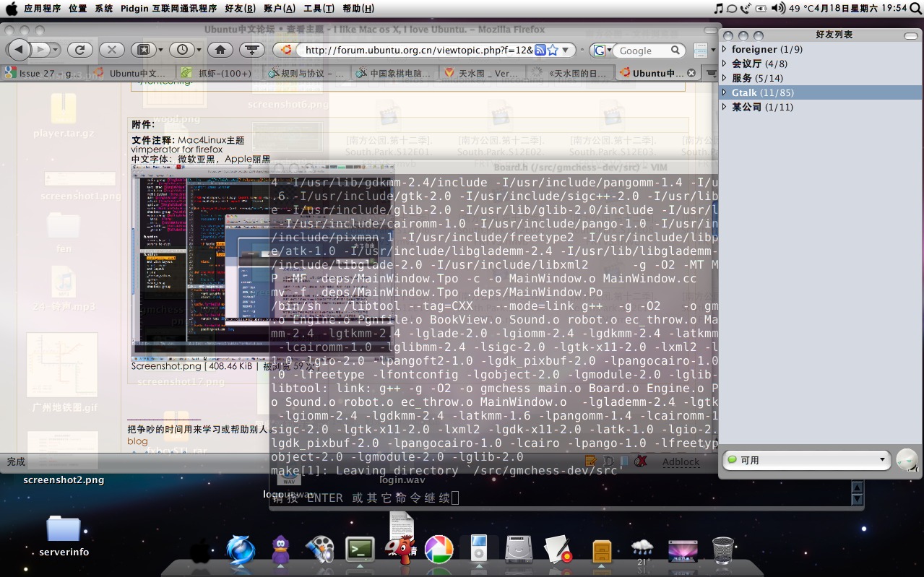Open the back/forward history dropdown arrow
The image size is (924, 577).
pos(56,50)
